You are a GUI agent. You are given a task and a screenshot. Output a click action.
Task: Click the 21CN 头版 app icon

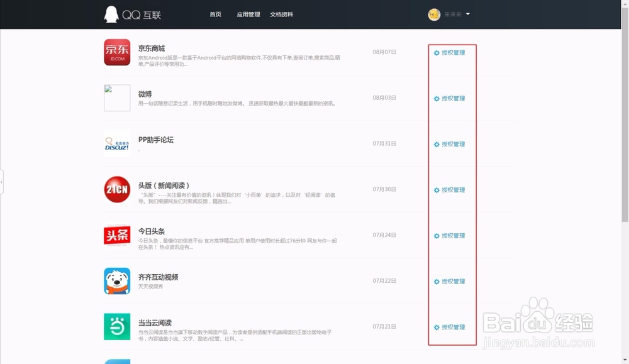[117, 189]
